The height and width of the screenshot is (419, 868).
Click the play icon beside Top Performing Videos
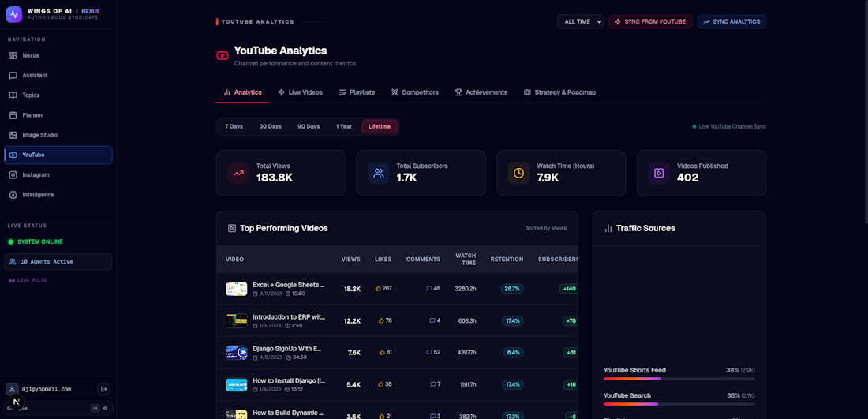(232, 228)
